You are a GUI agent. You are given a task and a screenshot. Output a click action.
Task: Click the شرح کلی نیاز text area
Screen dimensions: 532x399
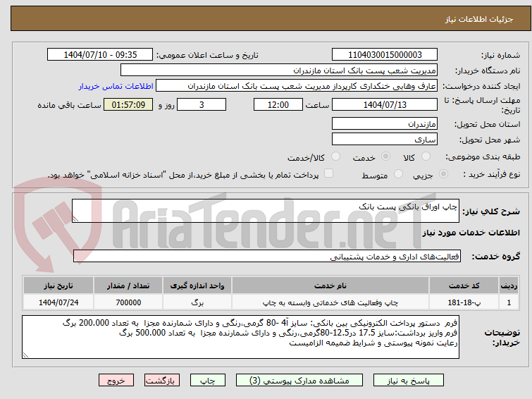click(x=266, y=211)
